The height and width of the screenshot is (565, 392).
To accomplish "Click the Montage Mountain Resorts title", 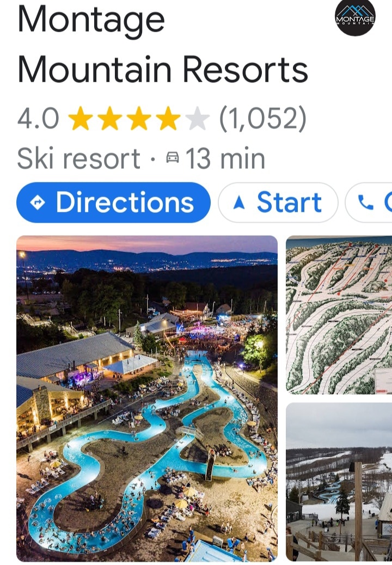I will 163,44.
